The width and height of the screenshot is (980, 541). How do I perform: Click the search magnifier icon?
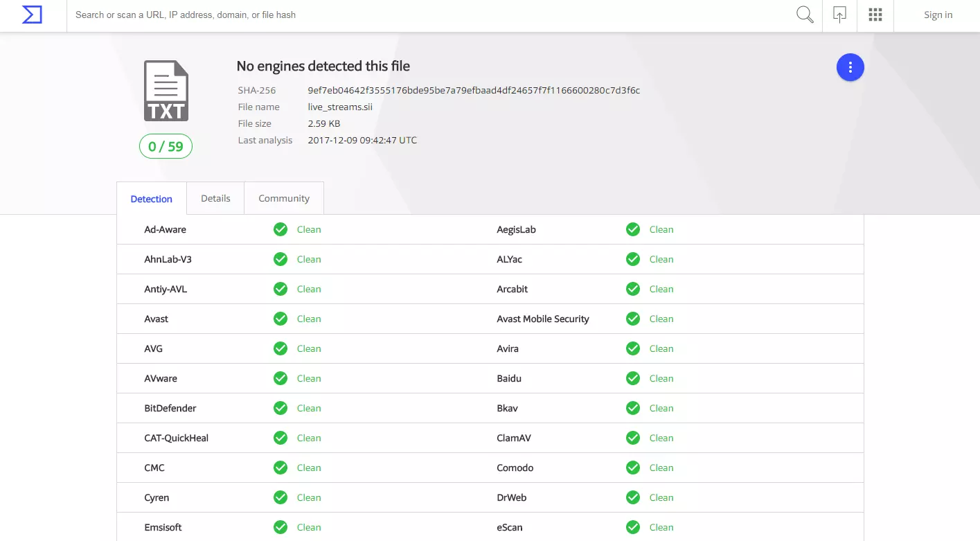tap(805, 15)
